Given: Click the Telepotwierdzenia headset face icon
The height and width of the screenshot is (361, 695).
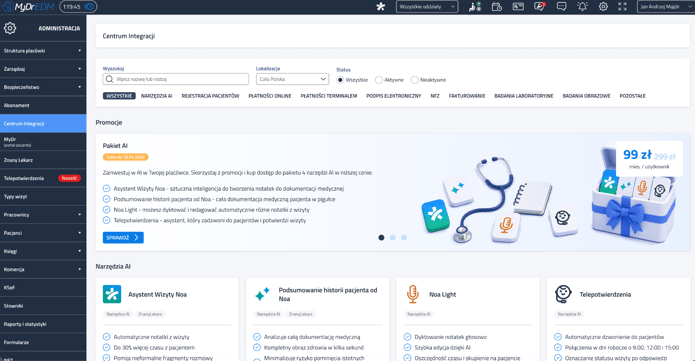Looking at the screenshot, I should [x=563, y=294].
